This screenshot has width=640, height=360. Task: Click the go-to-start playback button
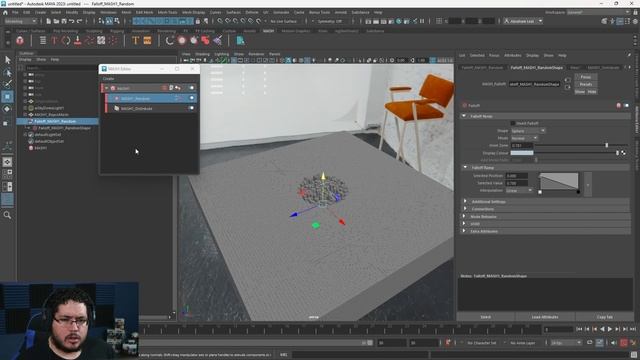tap(579, 329)
